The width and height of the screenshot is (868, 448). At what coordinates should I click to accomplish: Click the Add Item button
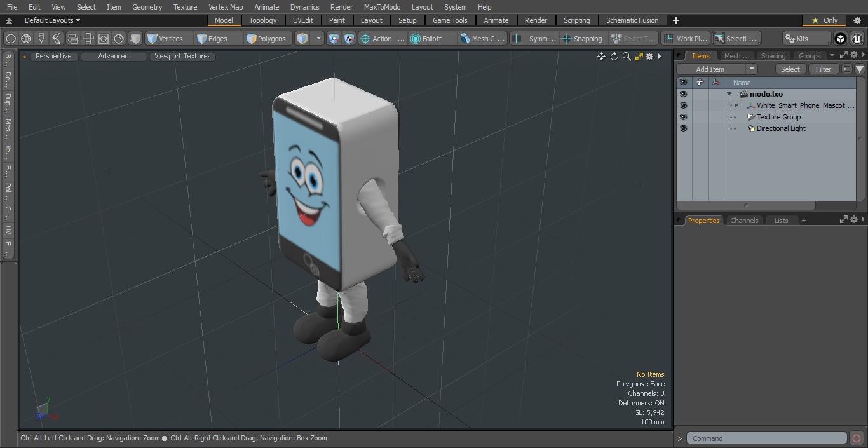(x=710, y=69)
